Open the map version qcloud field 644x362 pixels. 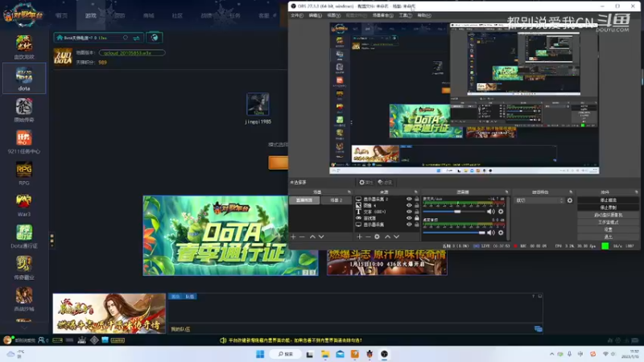(x=132, y=52)
